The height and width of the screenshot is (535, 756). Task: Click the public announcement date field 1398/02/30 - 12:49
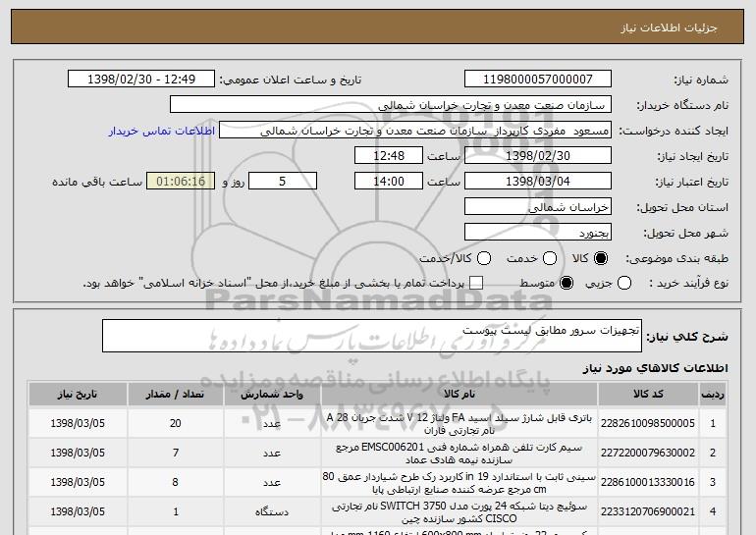pyautogui.click(x=141, y=80)
